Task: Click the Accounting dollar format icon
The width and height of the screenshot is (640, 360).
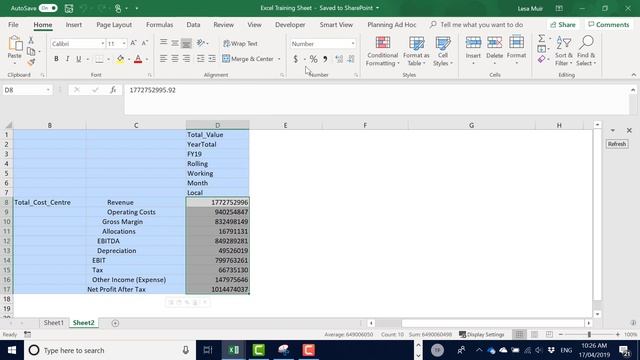Action: coord(296,59)
